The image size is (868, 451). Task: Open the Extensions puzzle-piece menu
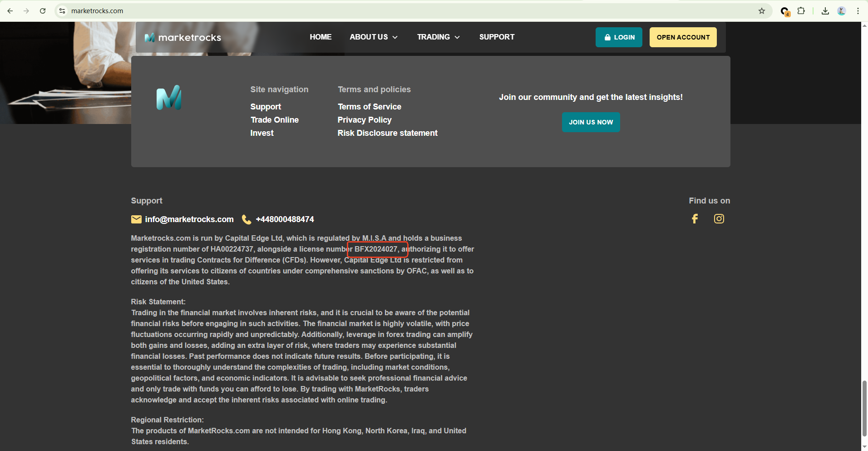point(801,11)
